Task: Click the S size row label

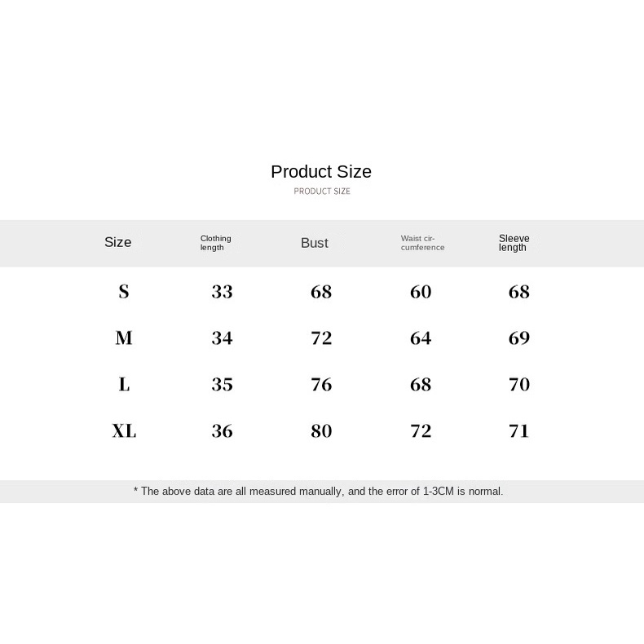Action: pyautogui.click(x=124, y=292)
